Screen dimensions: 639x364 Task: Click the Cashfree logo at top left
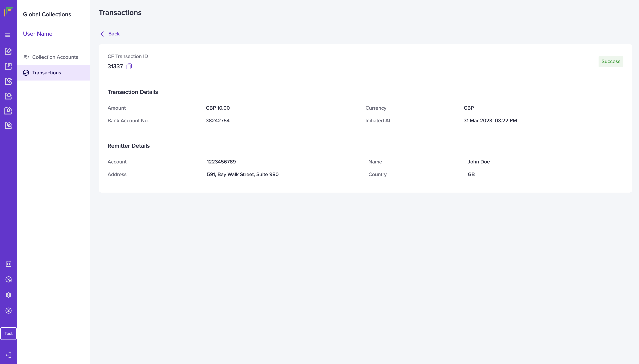[x=8, y=12]
